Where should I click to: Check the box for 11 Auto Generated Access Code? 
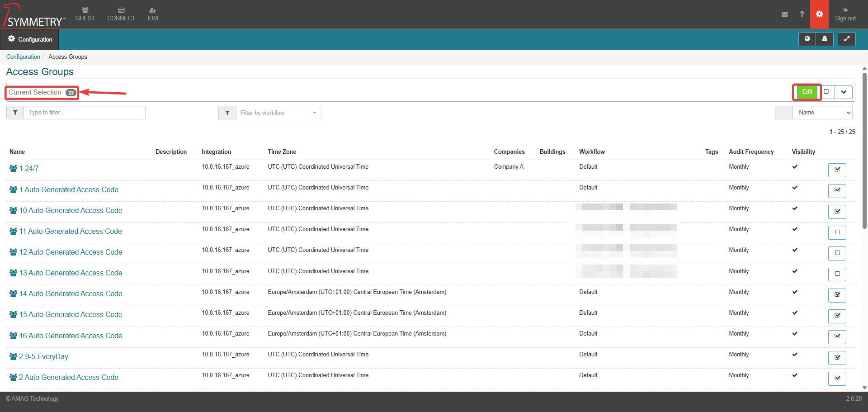pos(837,232)
